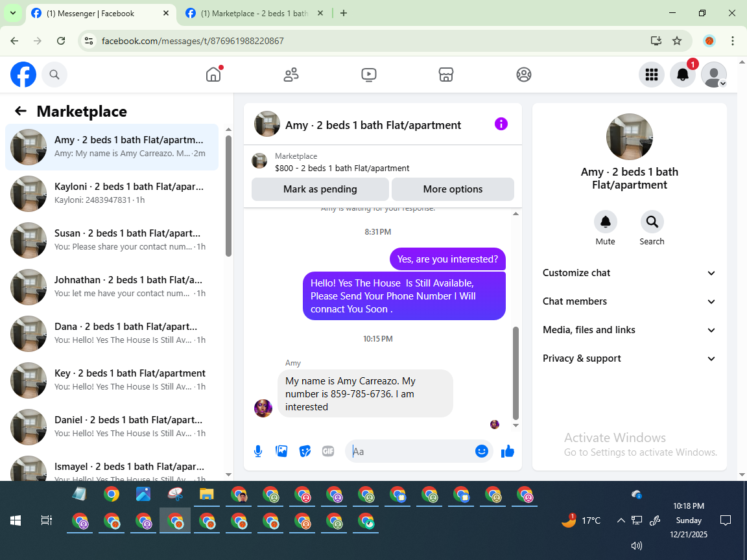The height and width of the screenshot is (560, 747).
Task: Click the Facebook search magnifier icon
Action: [54, 75]
